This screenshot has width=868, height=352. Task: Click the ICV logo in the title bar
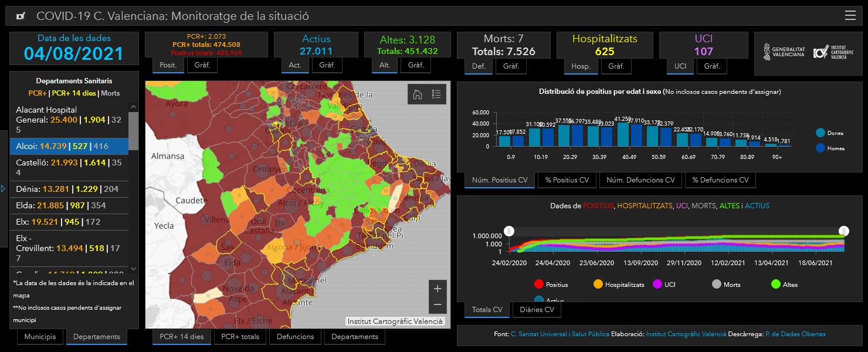[21, 16]
